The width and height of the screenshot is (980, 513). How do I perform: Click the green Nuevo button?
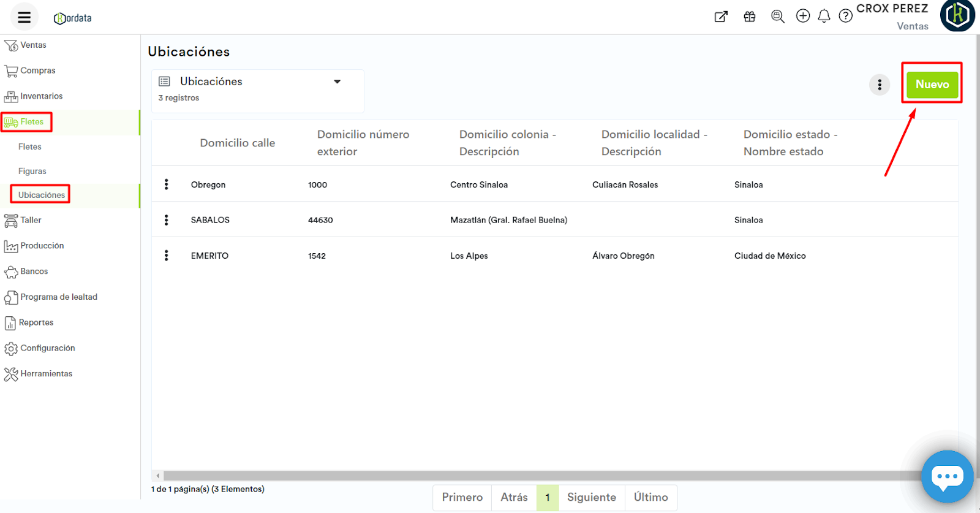932,85
